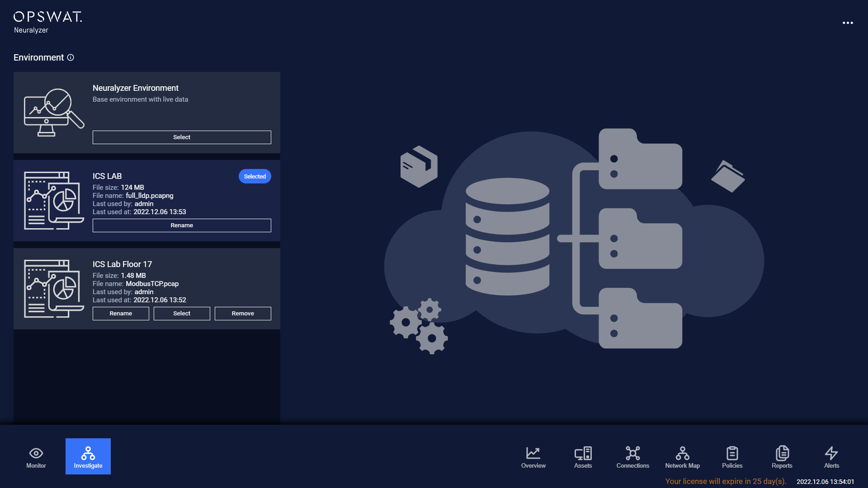The image size is (868, 488).
Task: Click the 1.48 MB file size value
Action: [x=133, y=276]
